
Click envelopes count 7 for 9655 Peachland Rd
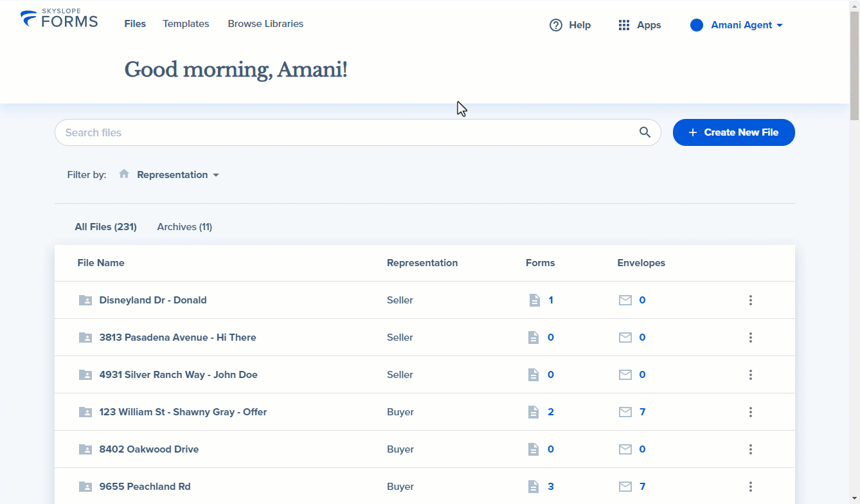[643, 487]
